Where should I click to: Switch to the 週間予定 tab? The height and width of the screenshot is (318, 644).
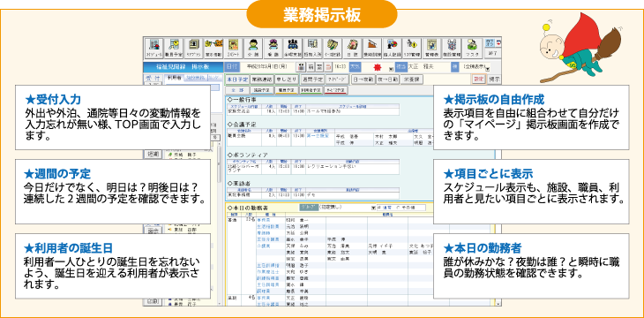click(x=312, y=79)
